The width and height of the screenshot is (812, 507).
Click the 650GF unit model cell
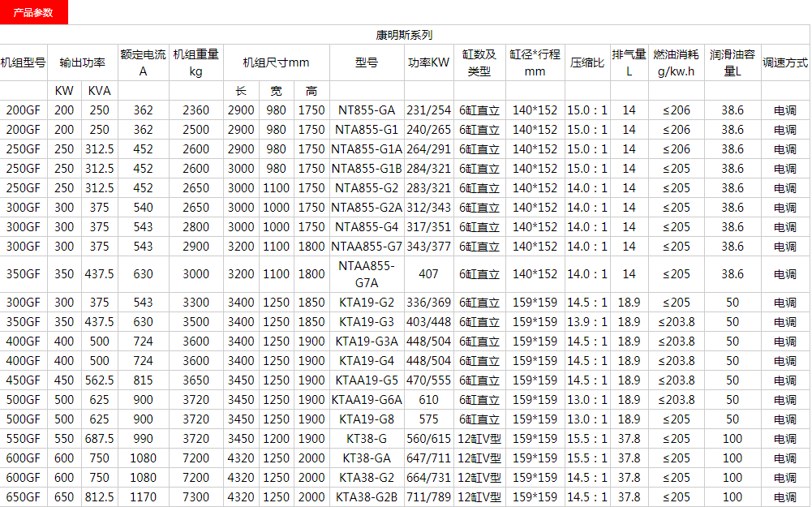pyautogui.click(x=24, y=497)
